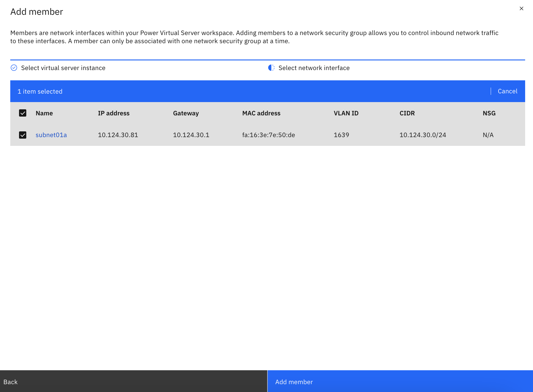Screen dimensions: 533x392
Task: Click the Gateway column header
Action: [186, 113]
